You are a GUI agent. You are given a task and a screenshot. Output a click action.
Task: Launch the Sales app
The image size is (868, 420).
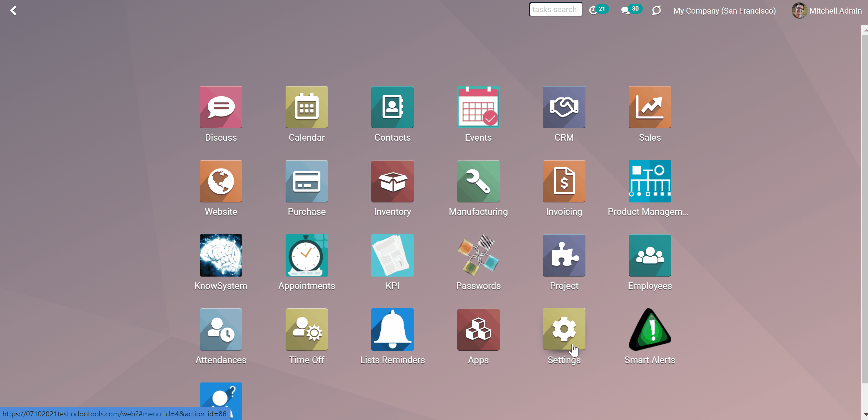coord(650,107)
